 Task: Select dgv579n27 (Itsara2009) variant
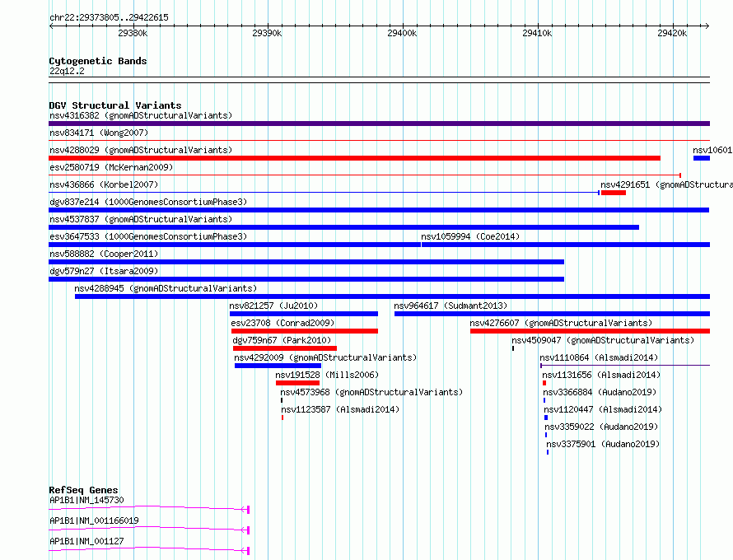point(104,271)
